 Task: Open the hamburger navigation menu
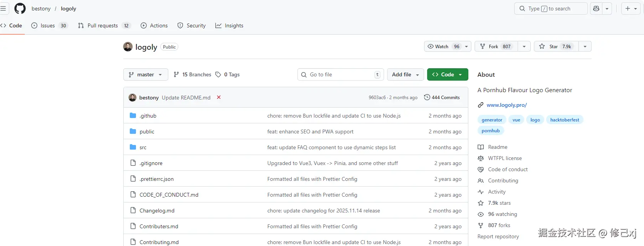[3, 8]
